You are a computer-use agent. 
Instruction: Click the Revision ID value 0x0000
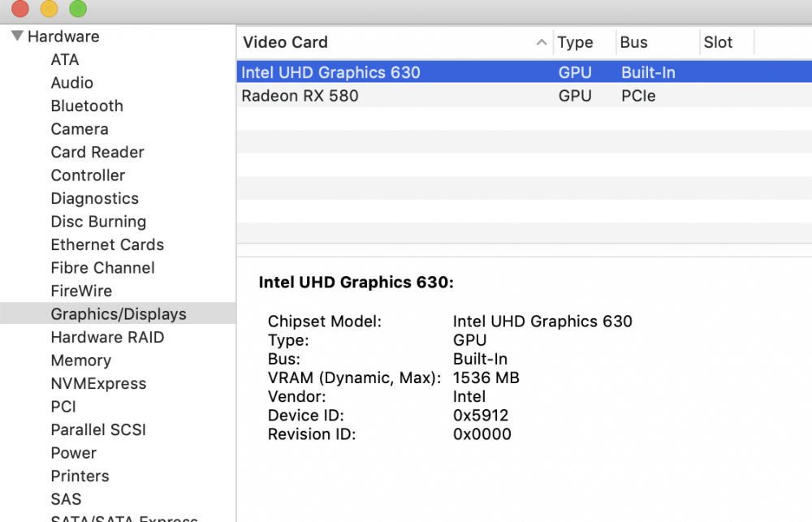point(482,434)
